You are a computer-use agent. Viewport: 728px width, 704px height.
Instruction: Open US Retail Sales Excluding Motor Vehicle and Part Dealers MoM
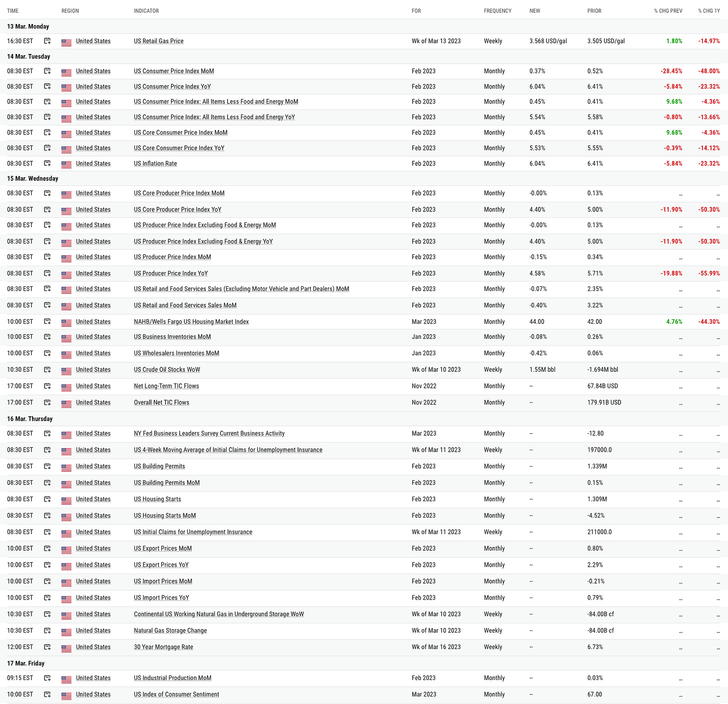pos(241,289)
